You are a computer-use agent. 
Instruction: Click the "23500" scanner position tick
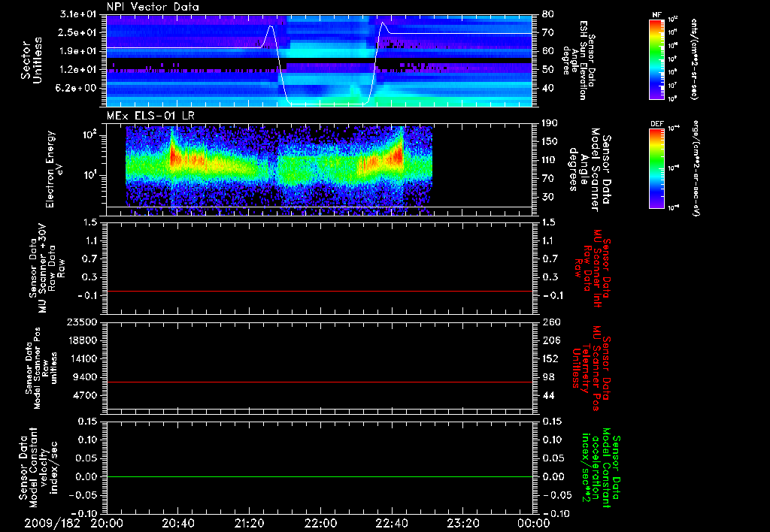coord(81,322)
